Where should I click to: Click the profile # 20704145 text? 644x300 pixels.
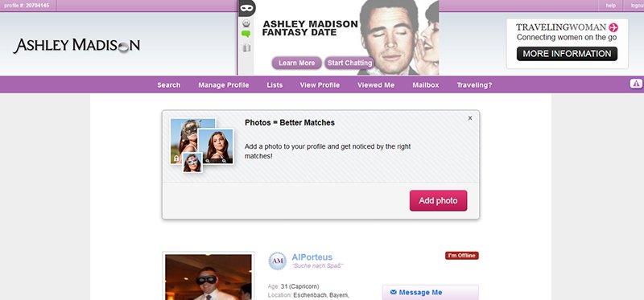(x=27, y=6)
